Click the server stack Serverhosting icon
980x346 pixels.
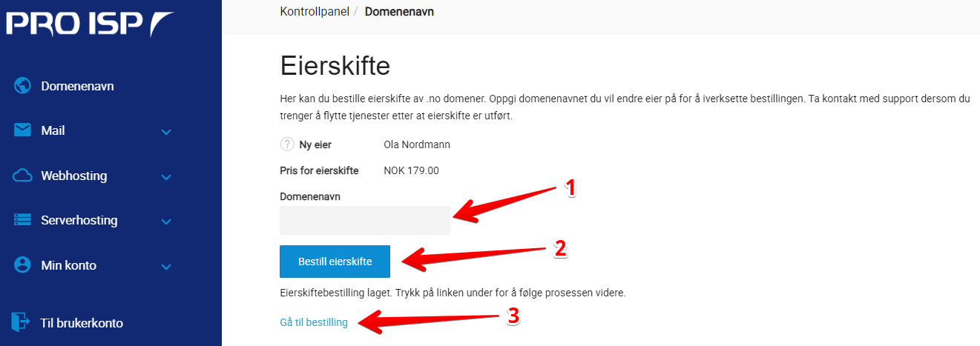click(x=22, y=220)
